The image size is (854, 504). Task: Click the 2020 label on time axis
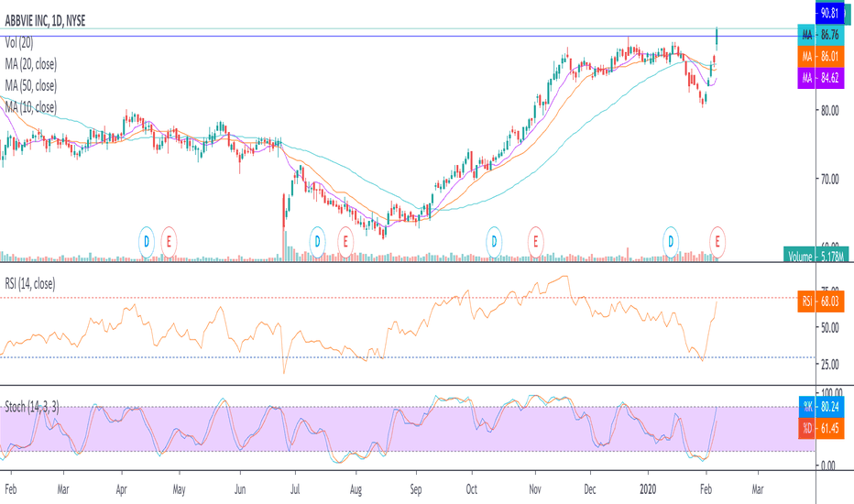648,489
